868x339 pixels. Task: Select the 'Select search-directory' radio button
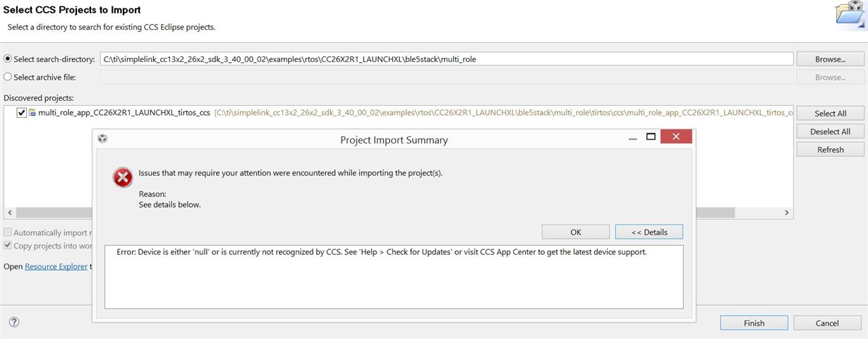coord(8,59)
